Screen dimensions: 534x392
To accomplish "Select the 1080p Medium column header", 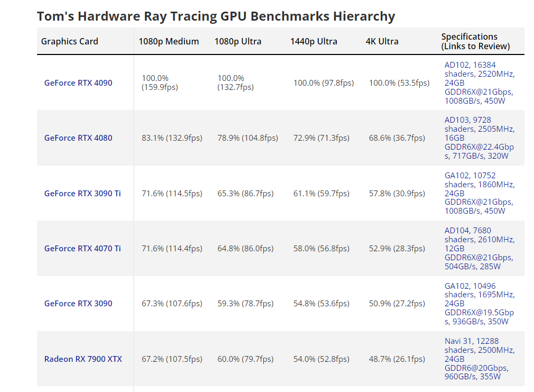I will (x=169, y=41).
